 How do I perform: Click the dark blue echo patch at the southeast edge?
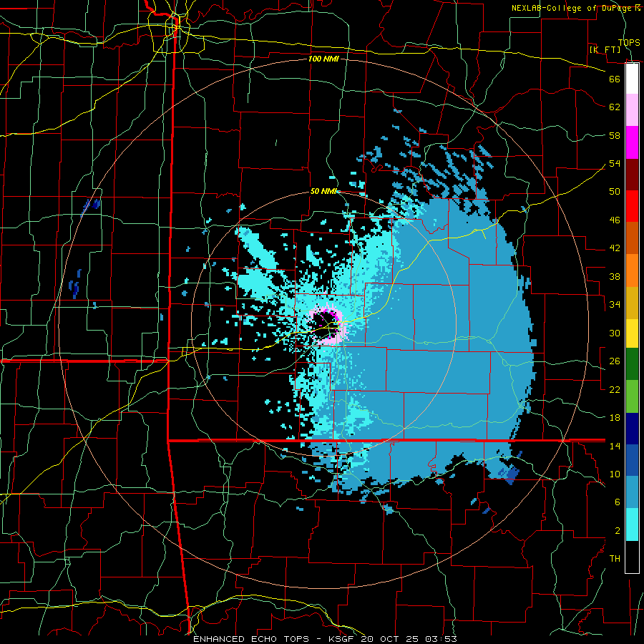pyautogui.click(x=512, y=474)
